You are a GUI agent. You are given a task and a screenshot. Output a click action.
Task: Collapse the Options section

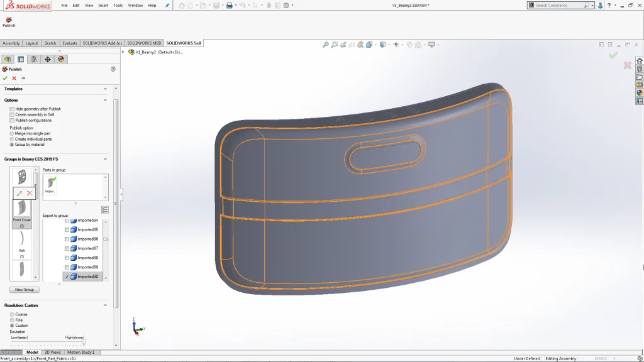(105, 100)
